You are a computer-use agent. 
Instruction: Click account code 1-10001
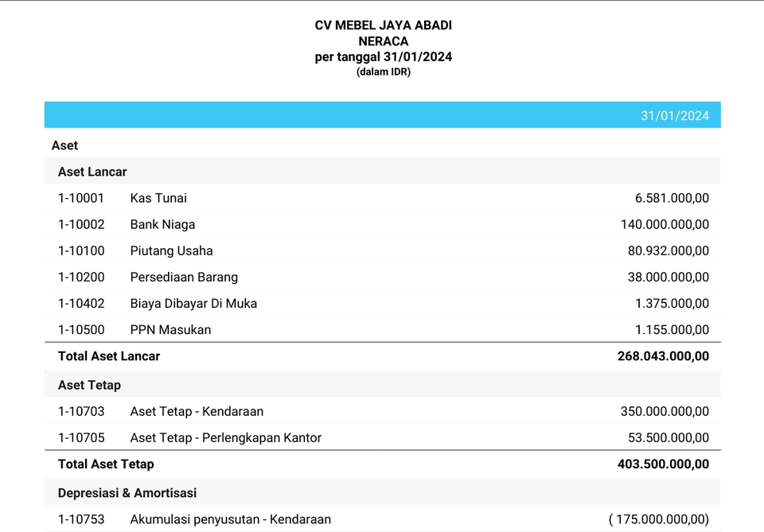click(81, 198)
